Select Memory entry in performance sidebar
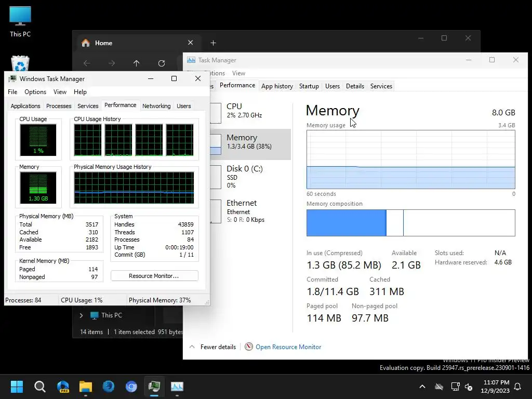The image size is (532, 399). (x=250, y=144)
